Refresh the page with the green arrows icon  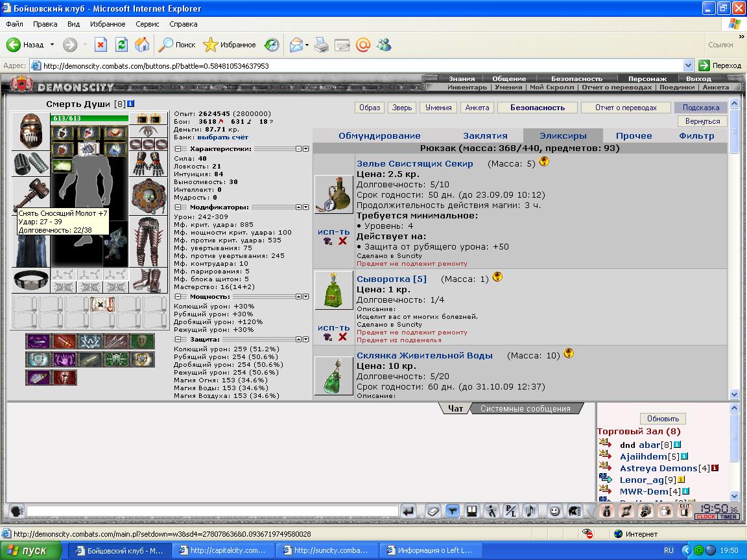pos(121,45)
